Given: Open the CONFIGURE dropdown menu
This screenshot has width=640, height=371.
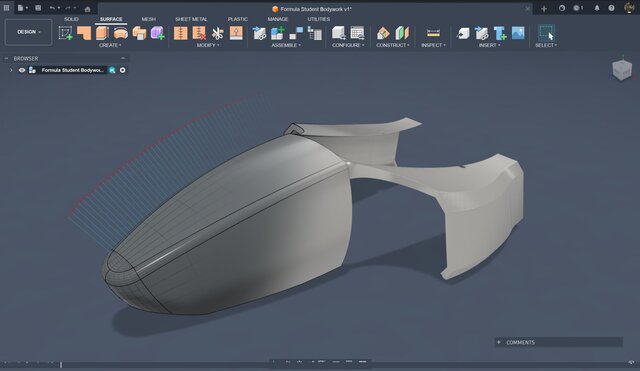Looking at the screenshot, I should (x=348, y=45).
